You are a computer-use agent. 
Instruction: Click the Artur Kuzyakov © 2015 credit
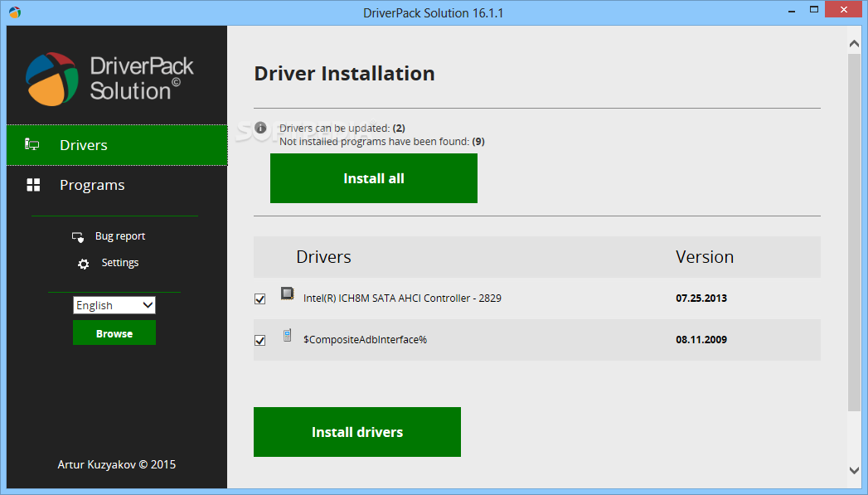tap(117, 464)
